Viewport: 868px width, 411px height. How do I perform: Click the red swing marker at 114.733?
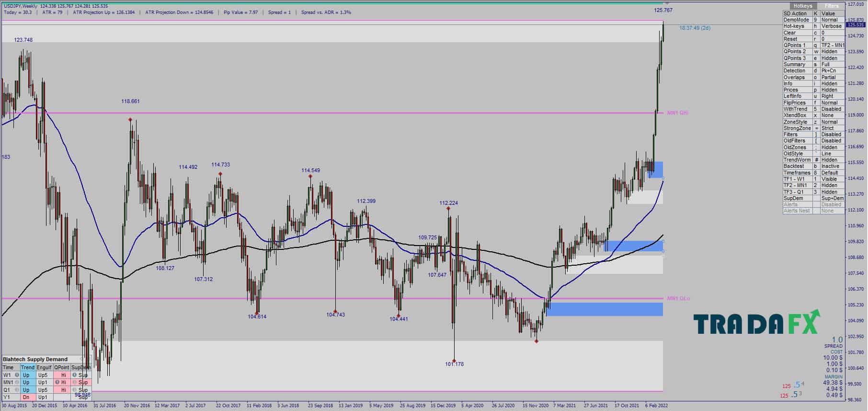(220, 174)
